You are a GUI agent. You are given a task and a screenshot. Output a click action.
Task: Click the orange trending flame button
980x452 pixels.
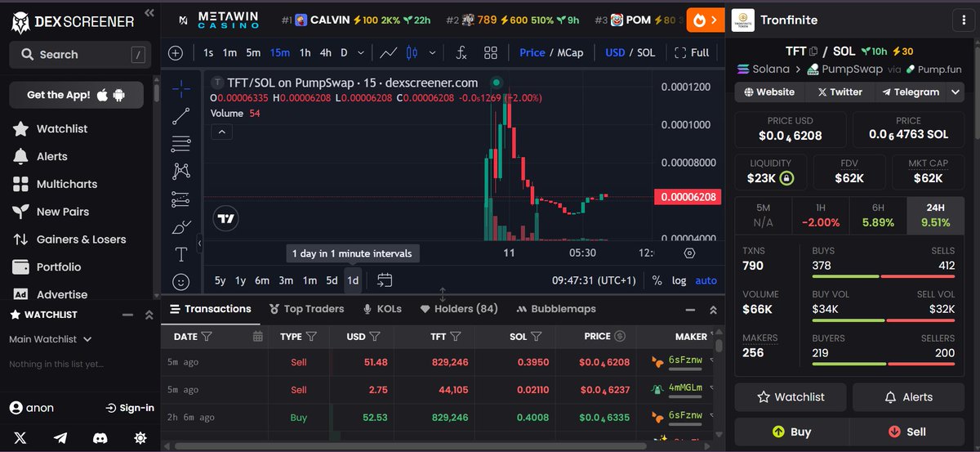pos(705,20)
